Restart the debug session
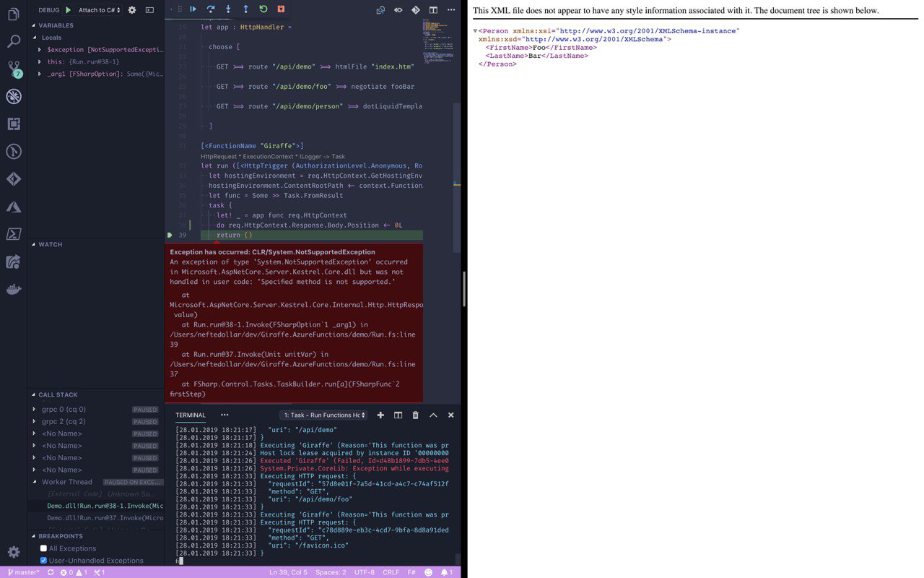The image size is (924, 578). (263, 9)
